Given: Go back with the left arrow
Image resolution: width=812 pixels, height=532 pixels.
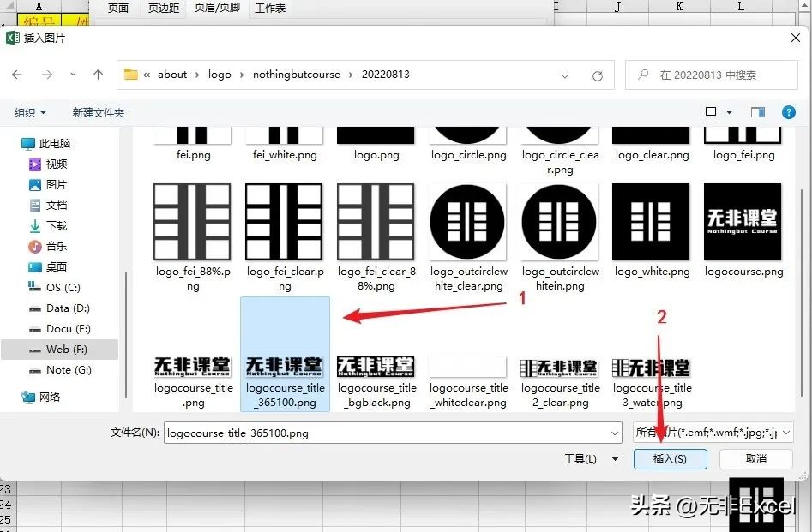Looking at the screenshot, I should (17, 75).
